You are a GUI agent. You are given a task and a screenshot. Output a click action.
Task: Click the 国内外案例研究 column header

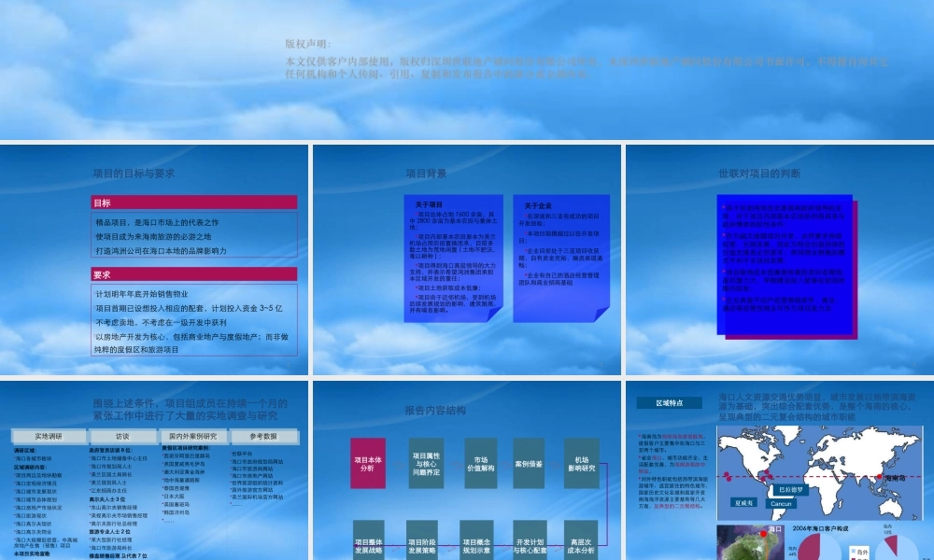[193, 436]
